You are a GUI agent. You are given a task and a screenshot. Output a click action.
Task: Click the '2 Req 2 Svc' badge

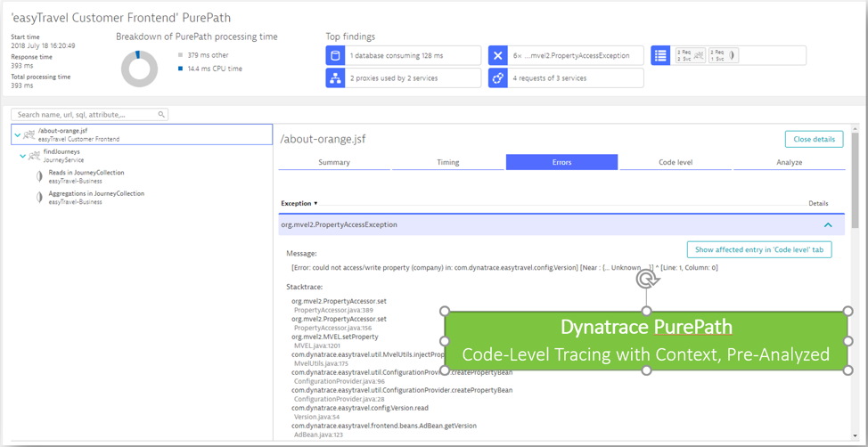point(691,55)
